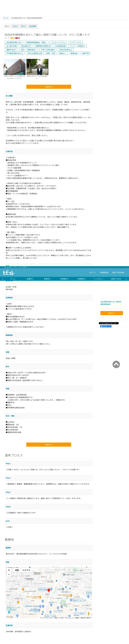Open the 求人3 tab
The width and height of the screenshot is (129, 644).
(23, 26)
